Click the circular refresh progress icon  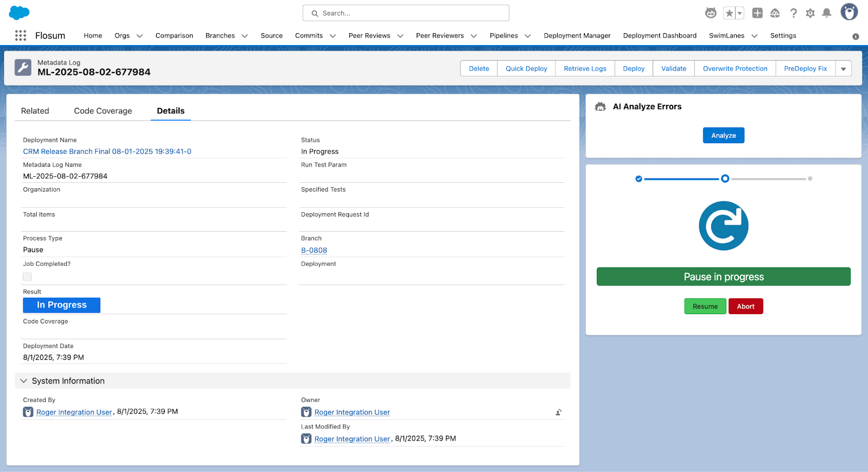(724, 226)
